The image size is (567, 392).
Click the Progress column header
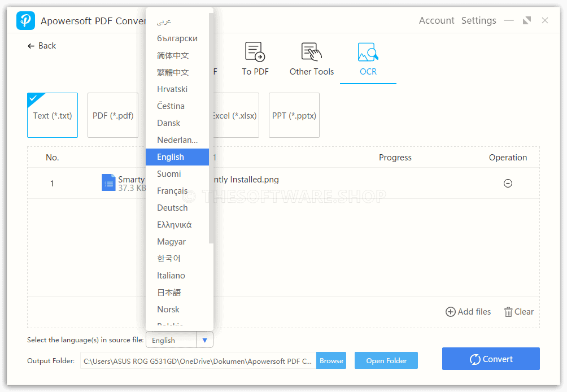tap(395, 157)
